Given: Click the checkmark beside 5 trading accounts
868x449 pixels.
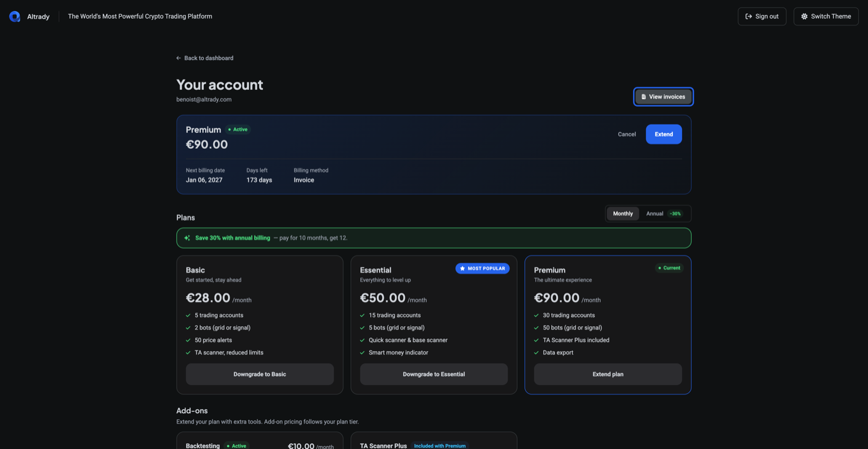Looking at the screenshot, I should pyautogui.click(x=188, y=316).
